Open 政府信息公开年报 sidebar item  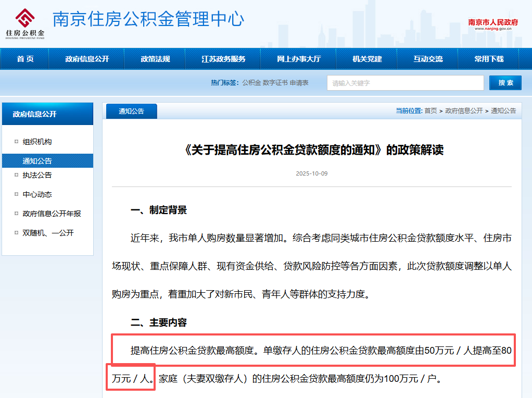coord(52,214)
